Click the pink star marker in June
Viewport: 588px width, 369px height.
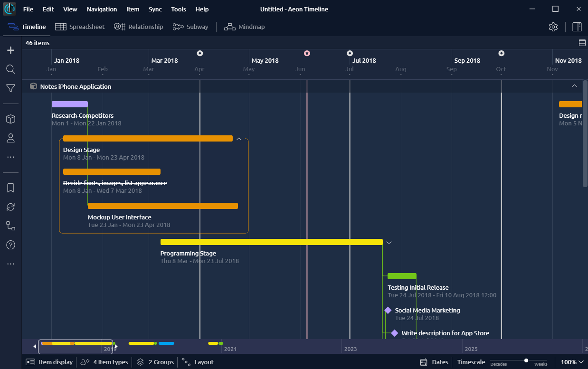click(x=307, y=53)
